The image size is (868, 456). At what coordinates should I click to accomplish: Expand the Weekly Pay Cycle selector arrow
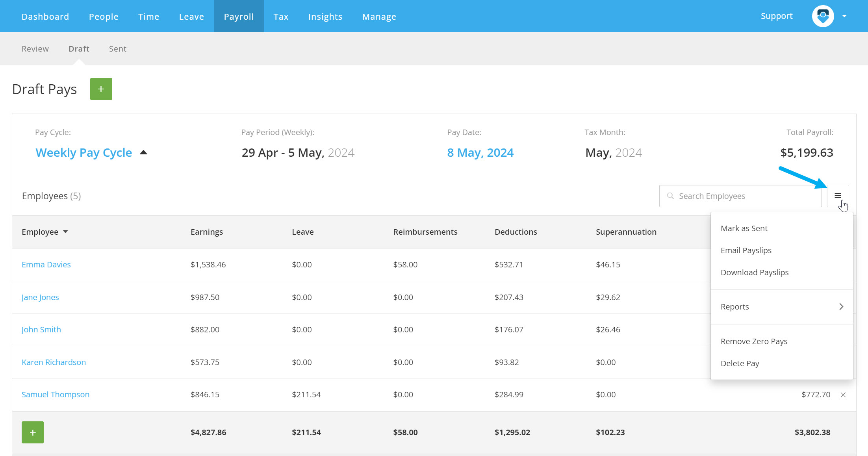point(143,152)
